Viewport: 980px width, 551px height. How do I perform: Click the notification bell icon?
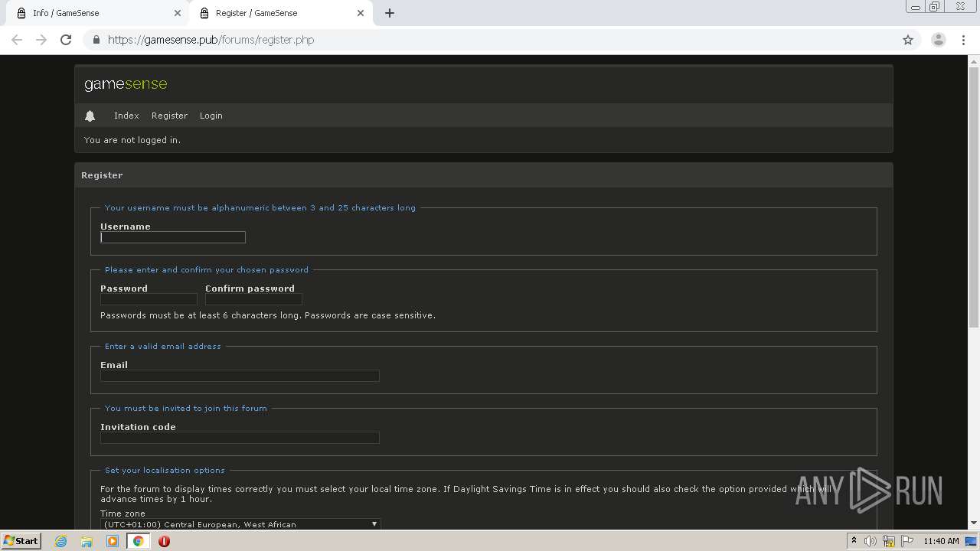[x=90, y=116]
